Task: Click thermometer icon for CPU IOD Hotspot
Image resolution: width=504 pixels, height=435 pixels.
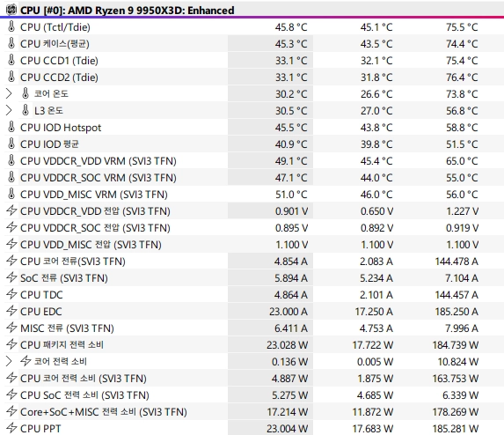Action: (11, 127)
